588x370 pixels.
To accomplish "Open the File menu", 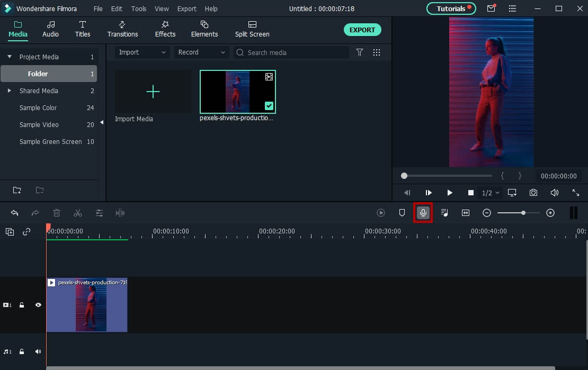I will (x=98, y=8).
